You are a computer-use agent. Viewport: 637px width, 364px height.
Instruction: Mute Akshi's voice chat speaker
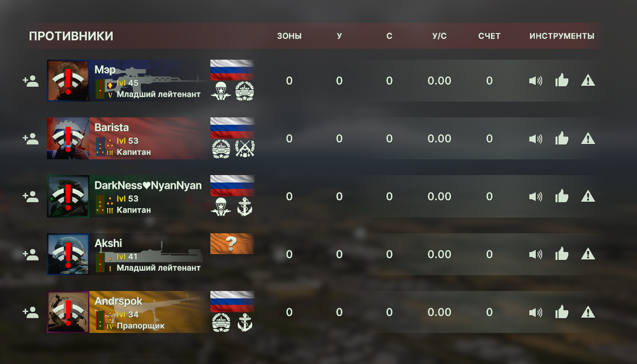coord(536,255)
